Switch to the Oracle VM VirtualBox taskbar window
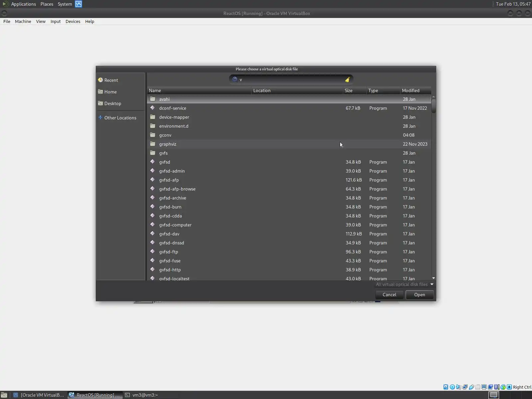Screen dimensions: 532x399 point(39,395)
